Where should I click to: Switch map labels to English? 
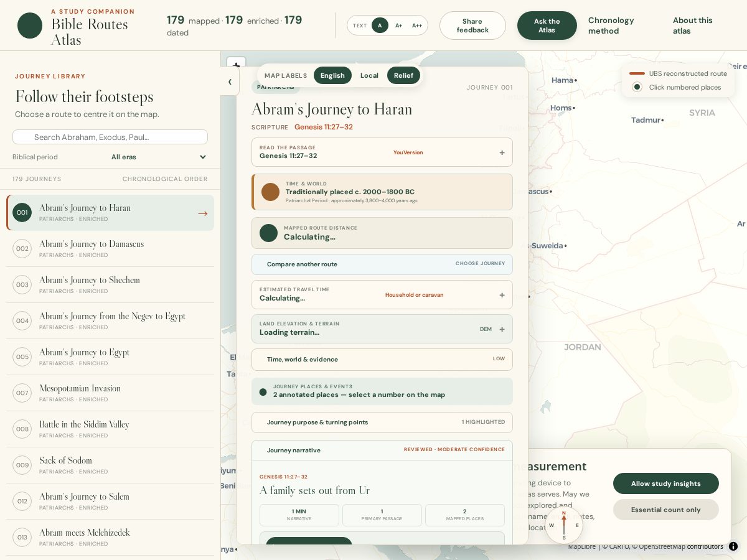[332, 75]
